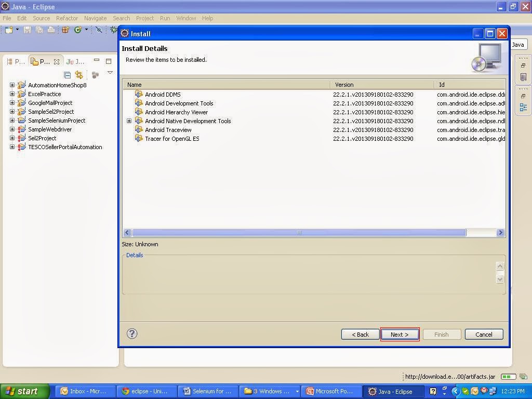
Task: Click the Windows start button
Action: tap(24, 391)
